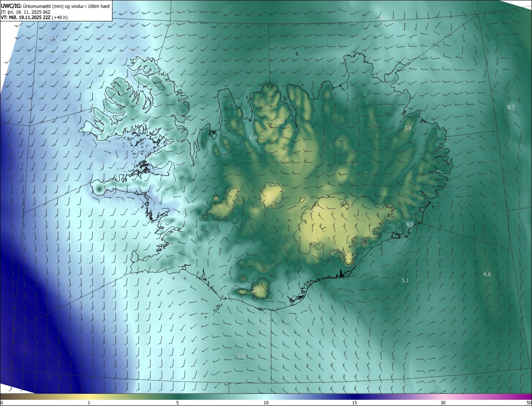The image size is (532, 406).
Task: Click the colorbar tick label 10
Action: point(266,403)
